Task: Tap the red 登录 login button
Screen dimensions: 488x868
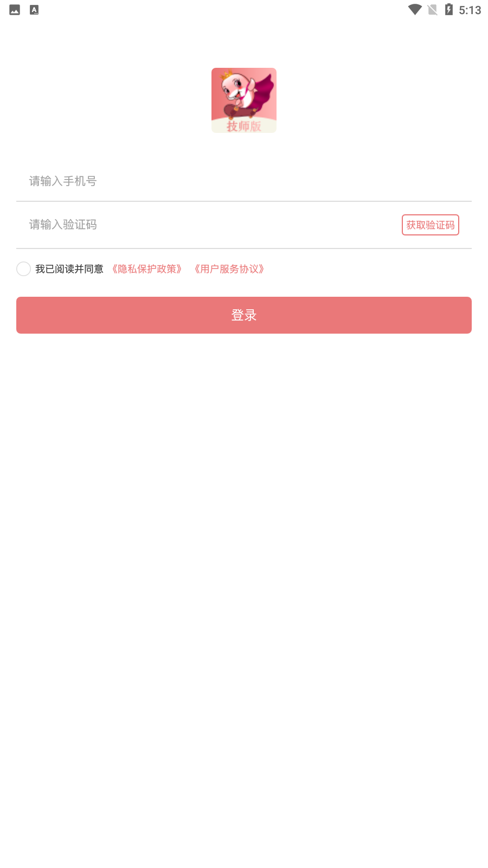Action: (244, 315)
